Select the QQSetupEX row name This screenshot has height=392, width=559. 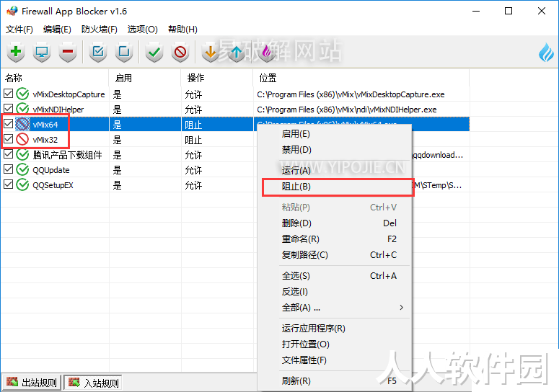(x=53, y=185)
